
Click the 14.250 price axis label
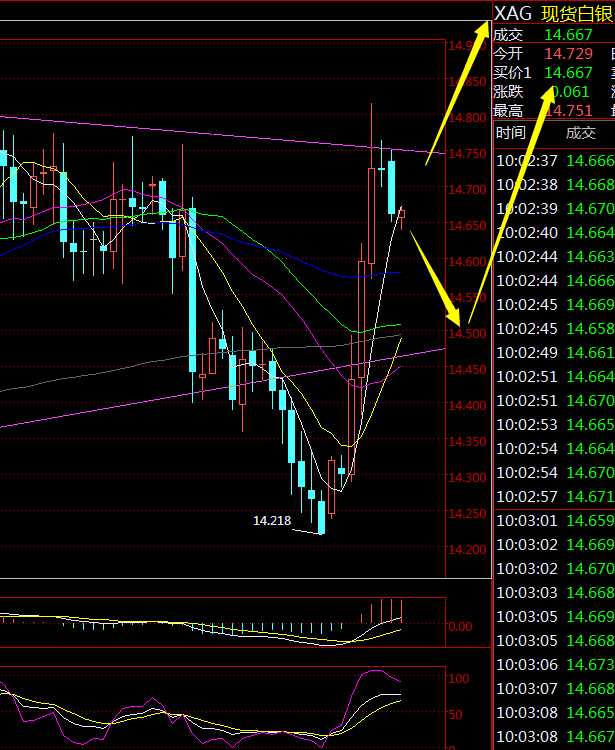coord(467,513)
